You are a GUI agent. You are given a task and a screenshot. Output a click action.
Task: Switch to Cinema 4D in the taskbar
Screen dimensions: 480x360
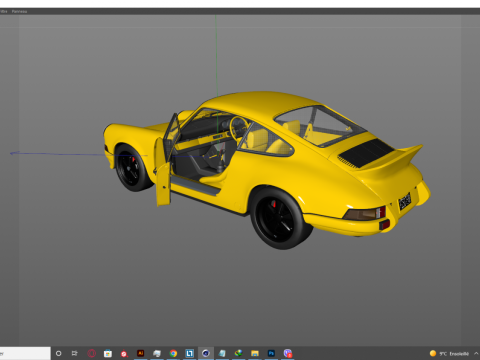[x=206, y=353]
